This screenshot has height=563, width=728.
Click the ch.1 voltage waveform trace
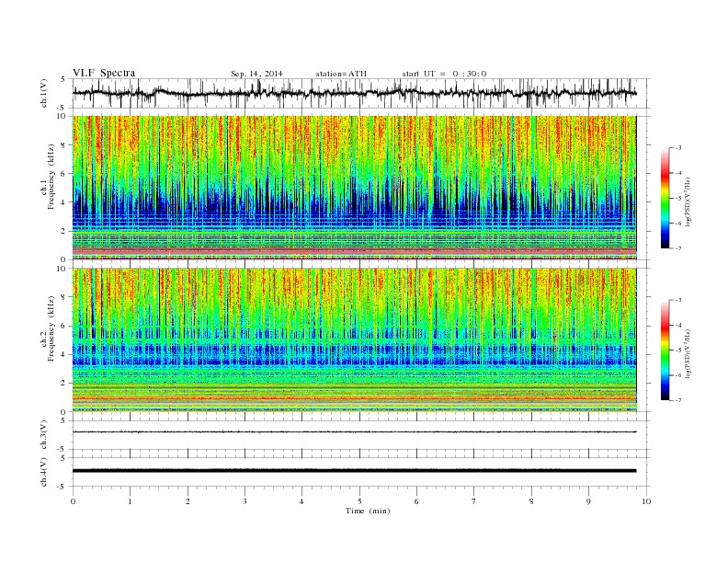pyautogui.click(x=354, y=93)
